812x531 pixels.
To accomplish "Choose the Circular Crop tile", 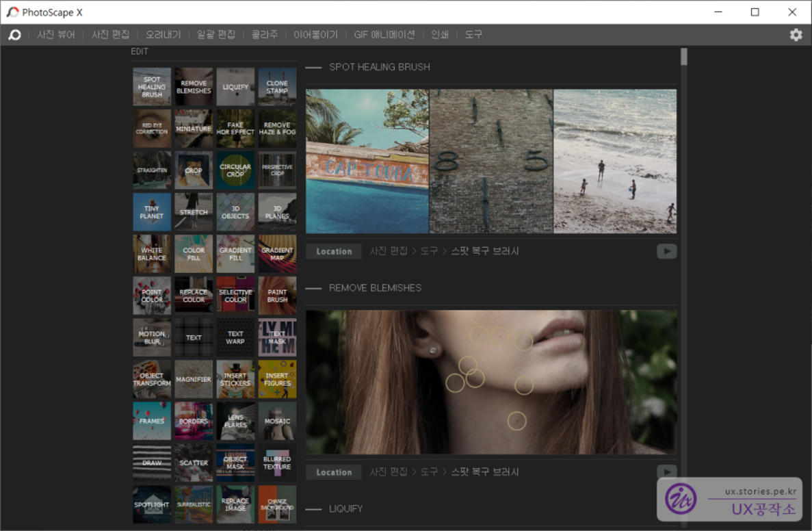I will point(235,170).
